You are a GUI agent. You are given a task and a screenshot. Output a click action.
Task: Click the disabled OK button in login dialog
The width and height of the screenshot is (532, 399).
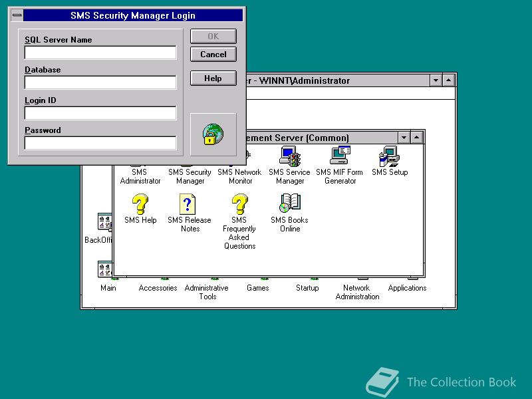point(213,37)
